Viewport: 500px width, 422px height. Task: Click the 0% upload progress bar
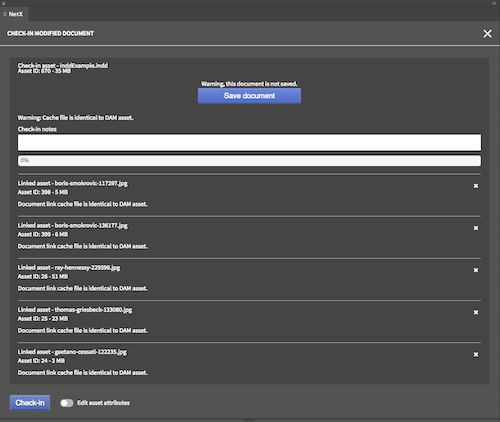249,161
